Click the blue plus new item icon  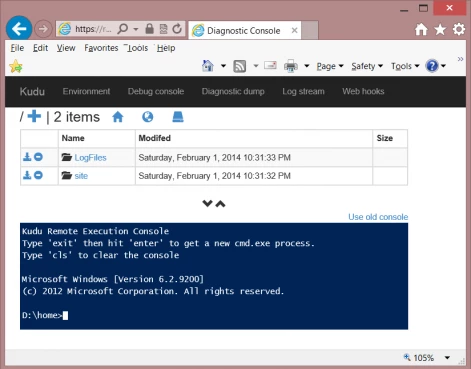(34, 117)
